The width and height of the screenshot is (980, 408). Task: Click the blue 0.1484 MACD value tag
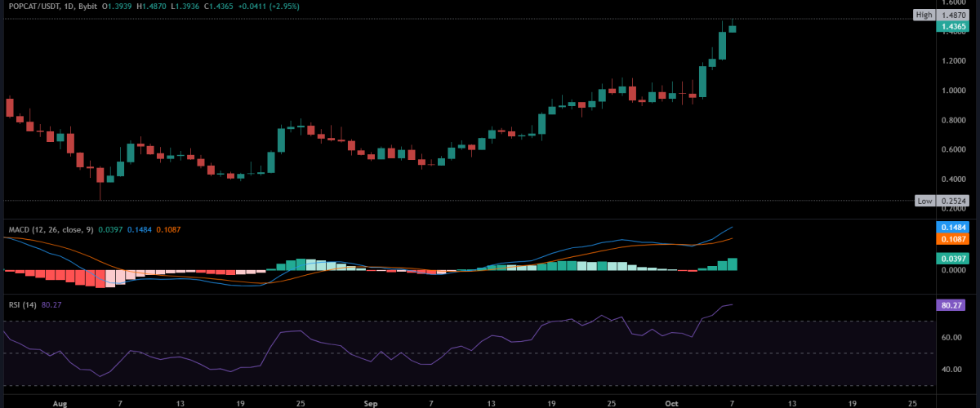click(x=955, y=227)
